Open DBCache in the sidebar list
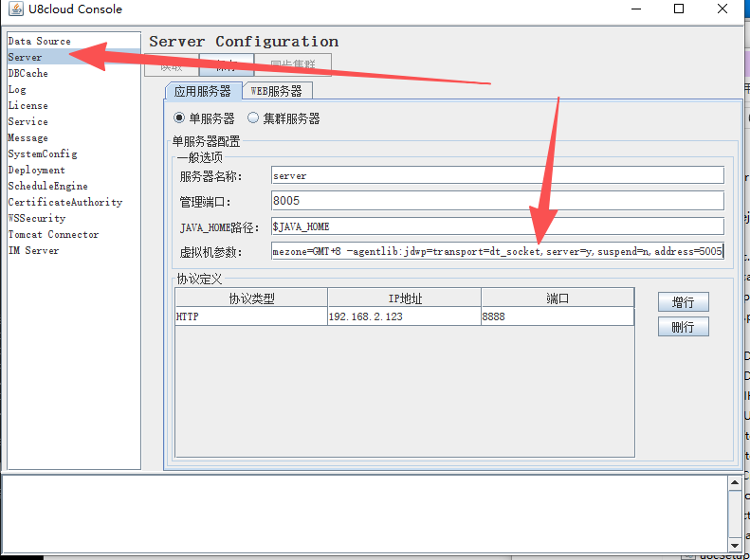This screenshot has width=750, height=560. pos(28,74)
